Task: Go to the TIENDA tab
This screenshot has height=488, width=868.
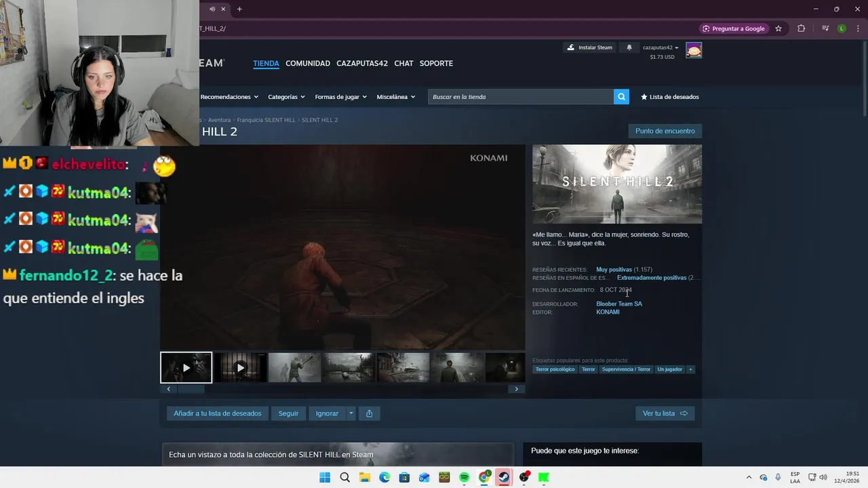Action: (266, 63)
